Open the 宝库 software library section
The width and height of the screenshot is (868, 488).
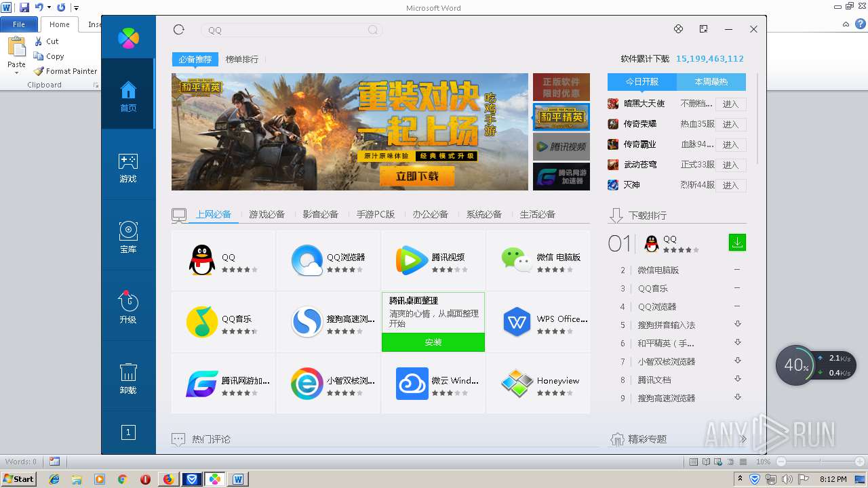coord(128,238)
